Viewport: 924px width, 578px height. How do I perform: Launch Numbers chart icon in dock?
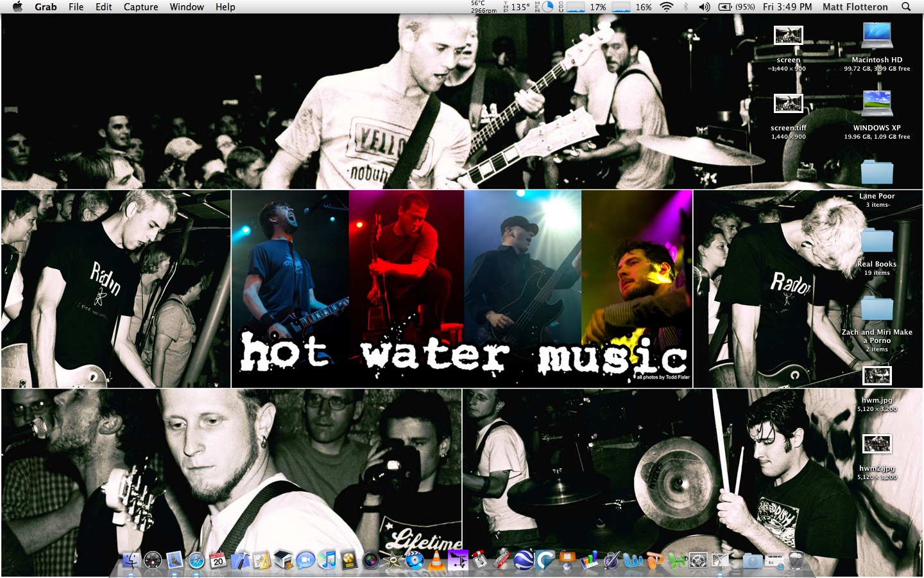(x=588, y=561)
